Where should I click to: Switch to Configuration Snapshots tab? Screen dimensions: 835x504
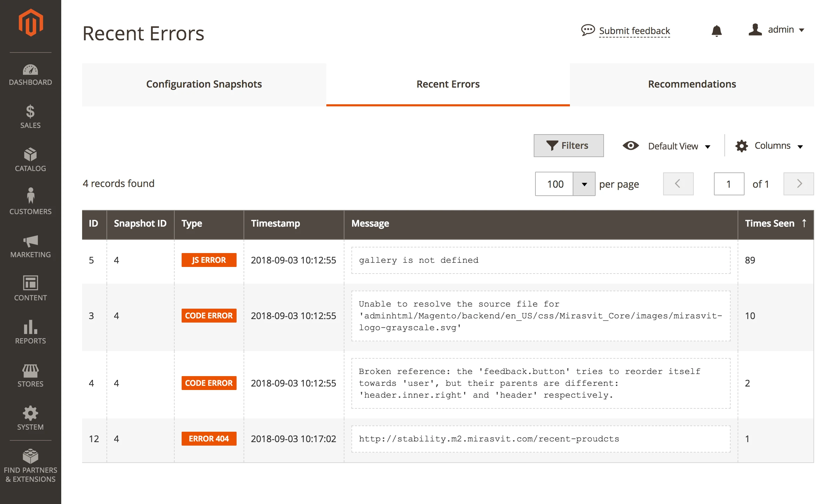click(x=204, y=84)
